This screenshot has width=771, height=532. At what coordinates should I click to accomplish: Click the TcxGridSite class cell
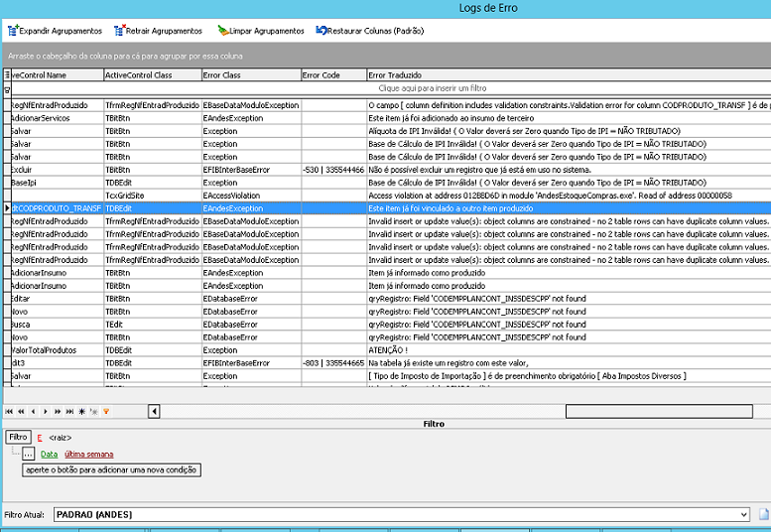click(x=153, y=196)
